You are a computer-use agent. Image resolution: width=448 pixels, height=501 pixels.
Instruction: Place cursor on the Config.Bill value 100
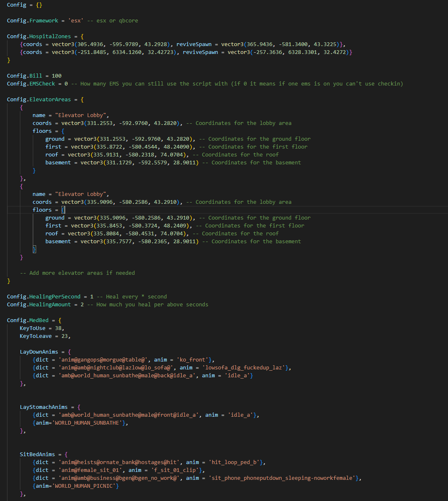(x=57, y=76)
